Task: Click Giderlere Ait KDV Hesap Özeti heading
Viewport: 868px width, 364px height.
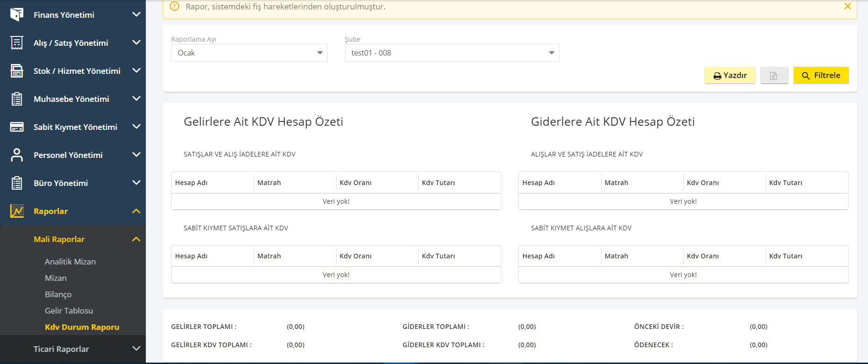Action: click(x=613, y=121)
